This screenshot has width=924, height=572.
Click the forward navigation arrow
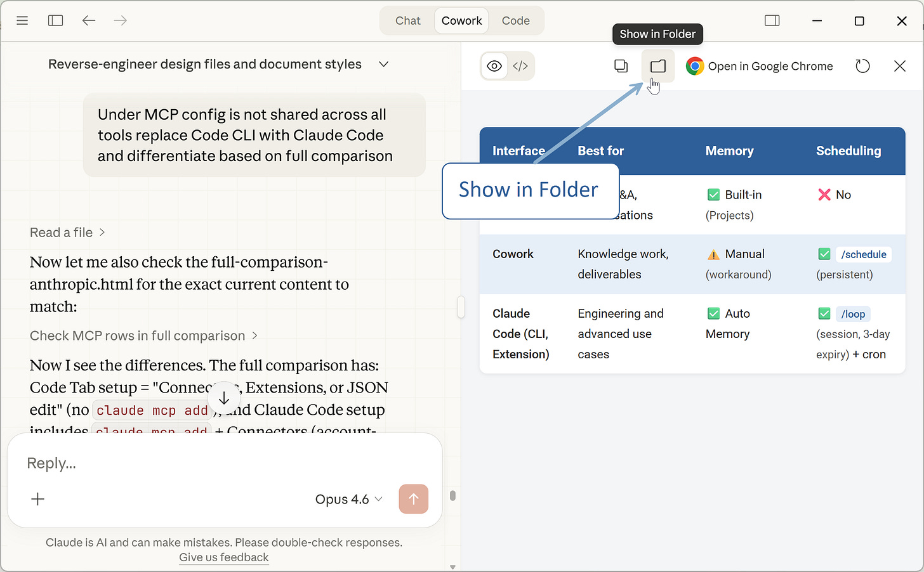(x=120, y=20)
